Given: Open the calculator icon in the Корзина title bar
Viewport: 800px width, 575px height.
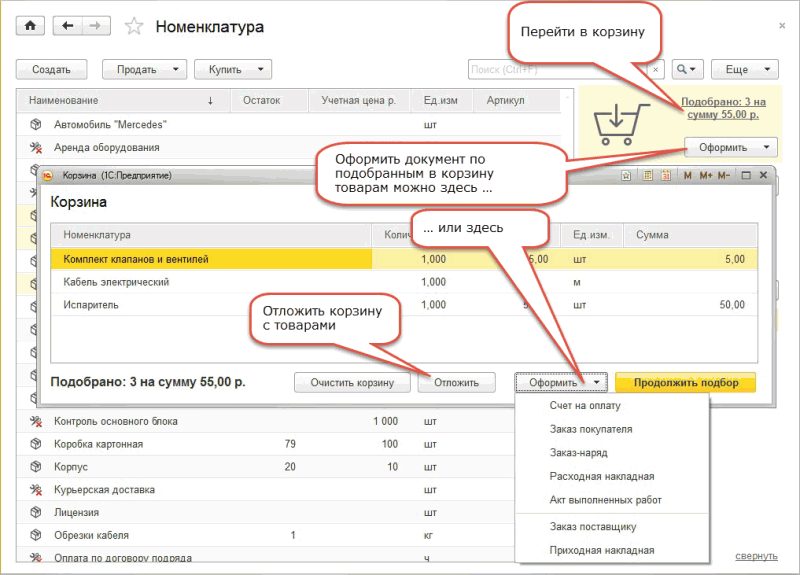Looking at the screenshot, I should (646, 175).
